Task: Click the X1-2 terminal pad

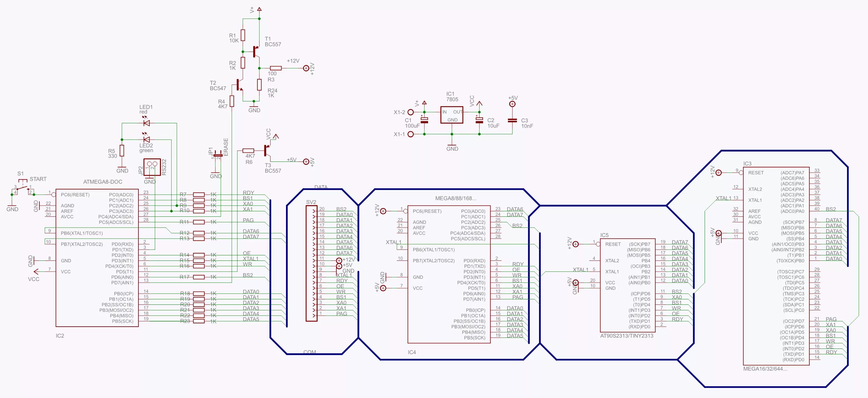Action: tap(410, 112)
